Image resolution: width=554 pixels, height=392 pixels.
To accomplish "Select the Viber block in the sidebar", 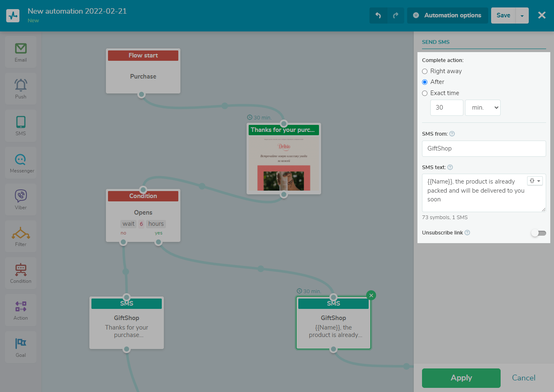I will 20,198.
